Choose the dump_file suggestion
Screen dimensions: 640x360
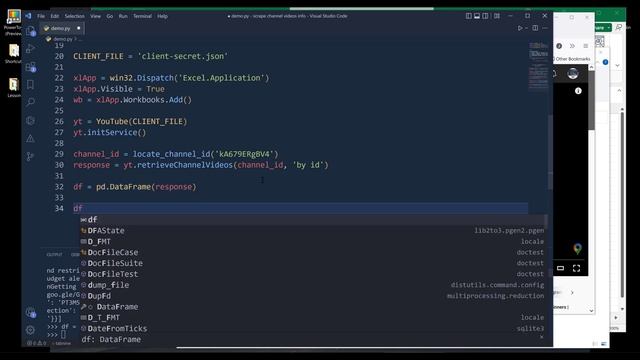pos(312,285)
